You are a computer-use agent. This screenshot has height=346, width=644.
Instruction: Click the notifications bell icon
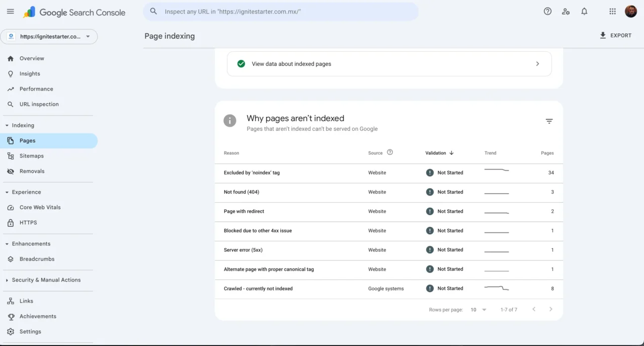coord(584,11)
